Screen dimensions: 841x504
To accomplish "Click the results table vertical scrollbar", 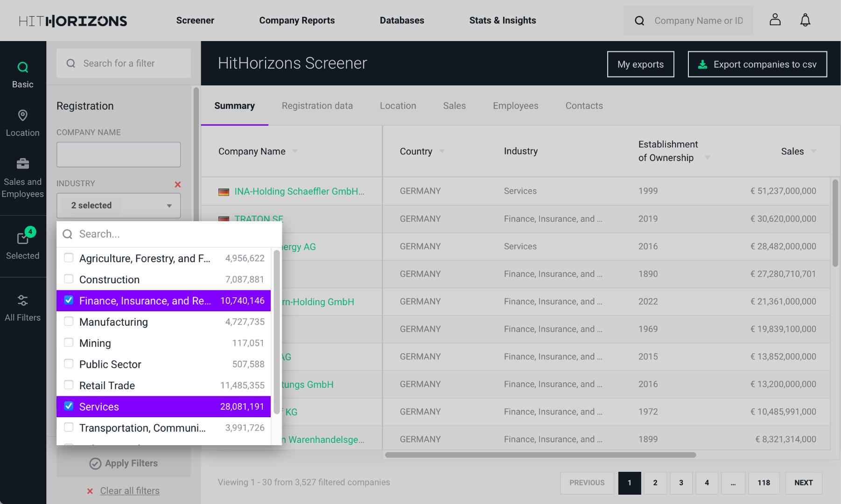I will point(835,223).
